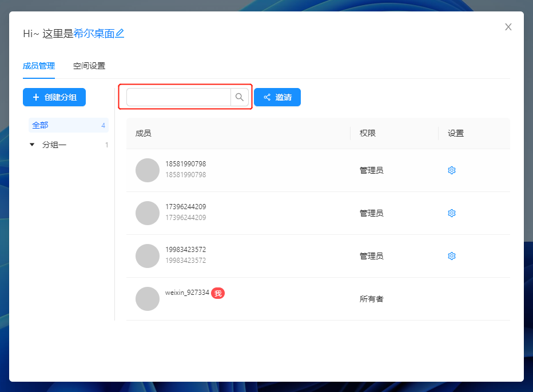
Task: Click member name 17396244209
Action: tap(186, 206)
